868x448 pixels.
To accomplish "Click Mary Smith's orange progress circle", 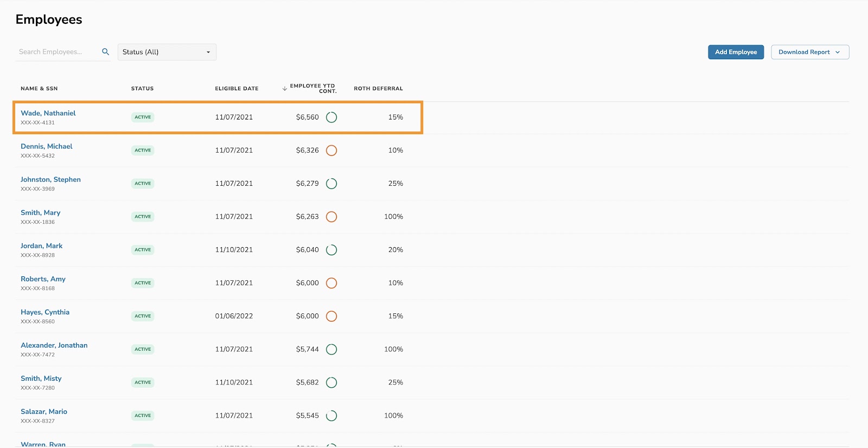I will 331,217.
